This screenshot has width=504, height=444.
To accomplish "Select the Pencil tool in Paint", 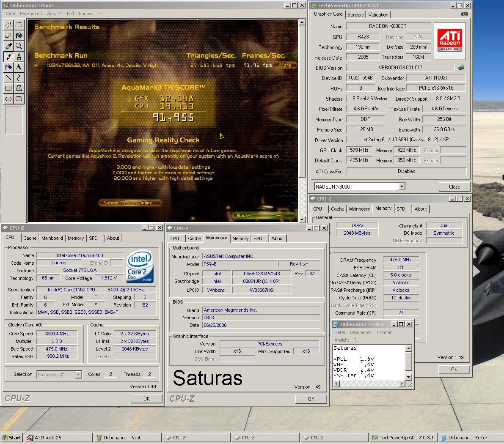I will click(9, 57).
